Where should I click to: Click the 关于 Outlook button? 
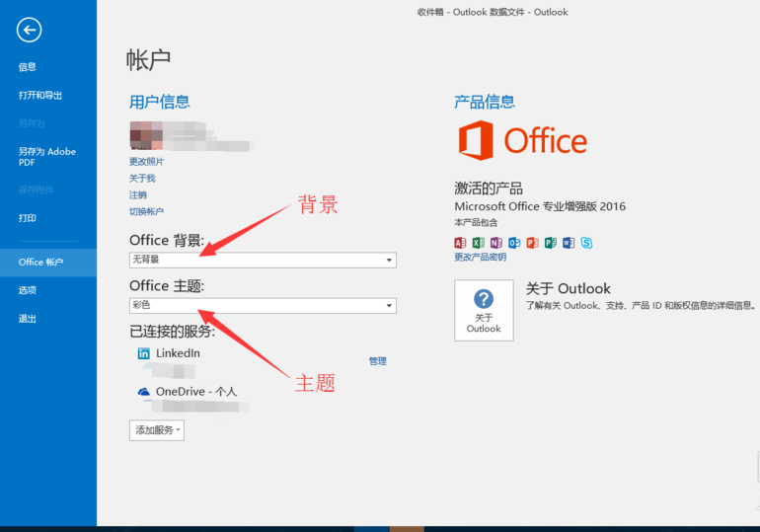[x=484, y=310]
